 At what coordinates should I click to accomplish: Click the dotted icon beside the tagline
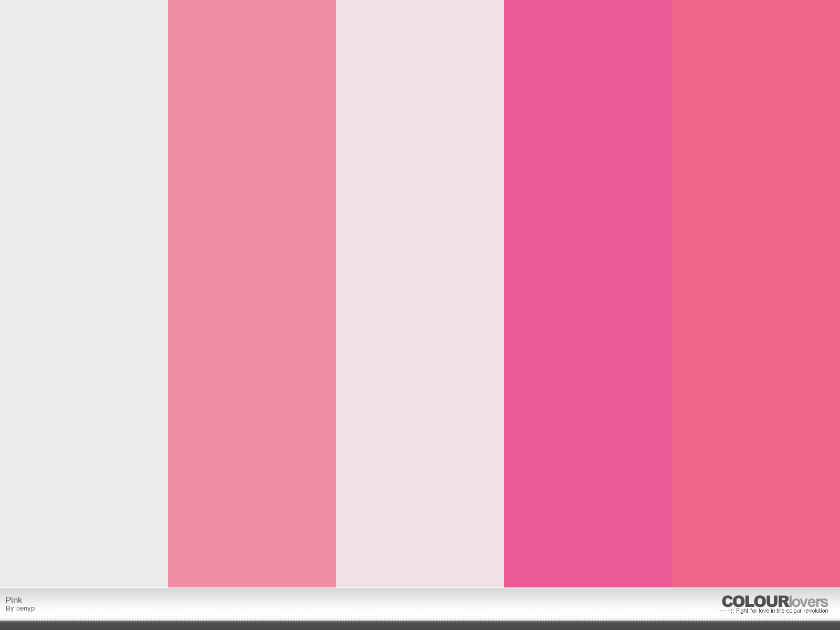726,611
